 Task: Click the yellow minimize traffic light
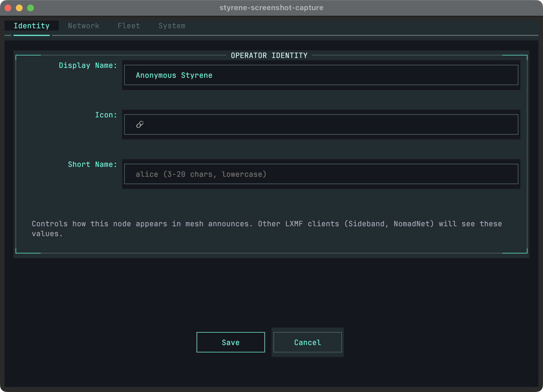[x=20, y=8]
